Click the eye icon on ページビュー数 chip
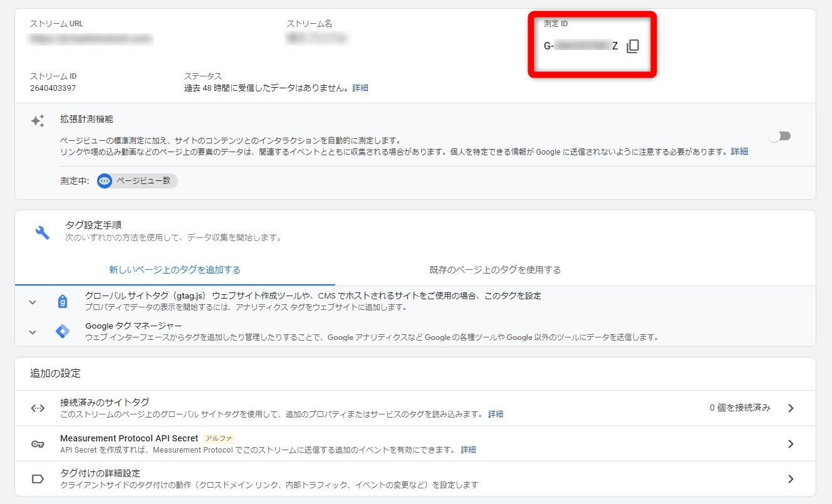The width and height of the screenshot is (832, 504). 104,180
